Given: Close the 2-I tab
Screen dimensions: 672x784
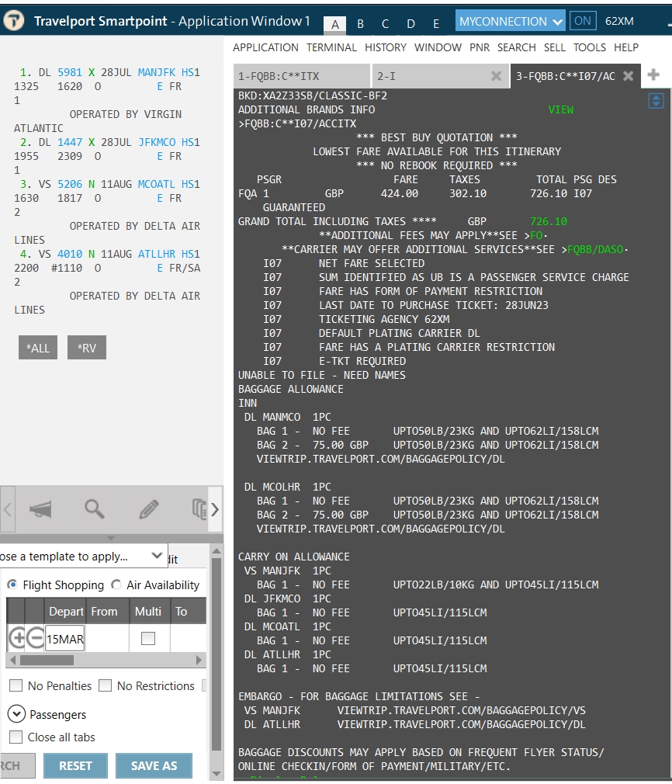Looking at the screenshot, I should pos(496,76).
